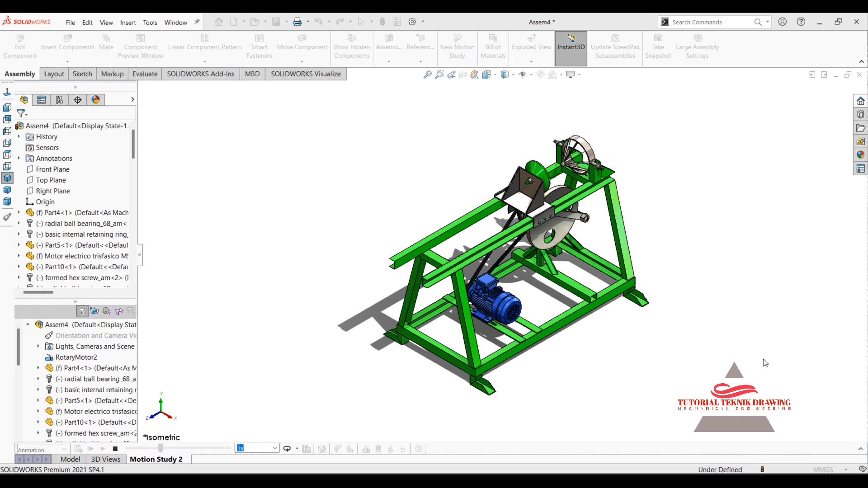Open the DisplayManager color ball tab
This screenshot has height=488, width=868.
tap(96, 100)
